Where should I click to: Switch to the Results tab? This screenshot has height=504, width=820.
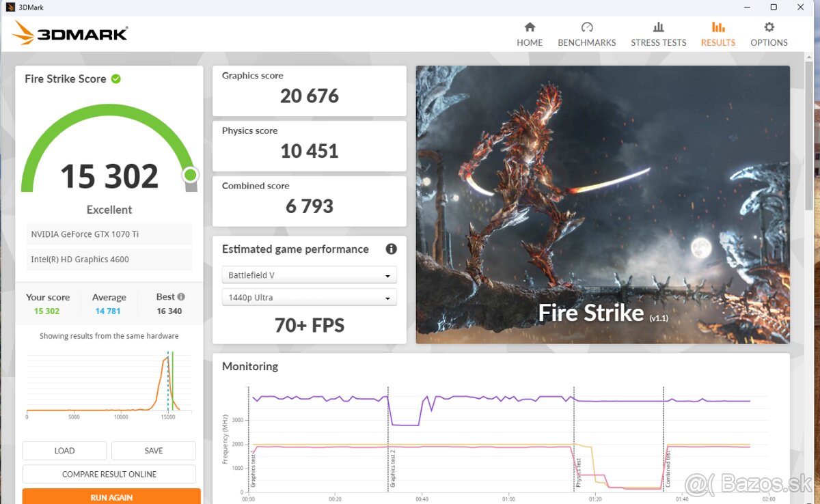(717, 34)
